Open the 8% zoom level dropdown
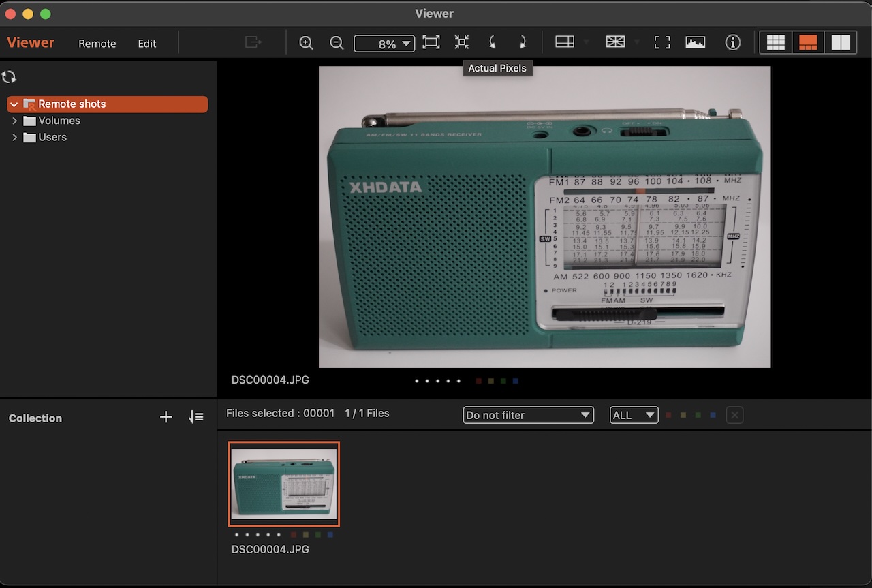872x588 pixels. click(x=384, y=44)
